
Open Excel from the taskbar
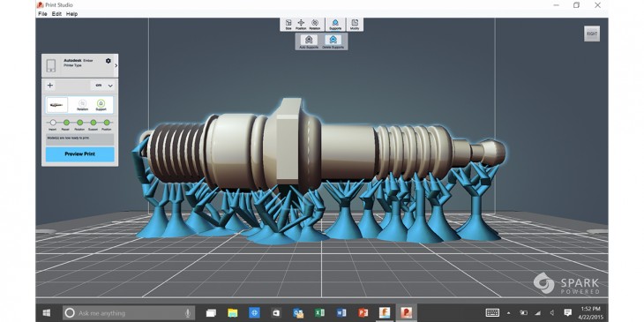[319, 313]
